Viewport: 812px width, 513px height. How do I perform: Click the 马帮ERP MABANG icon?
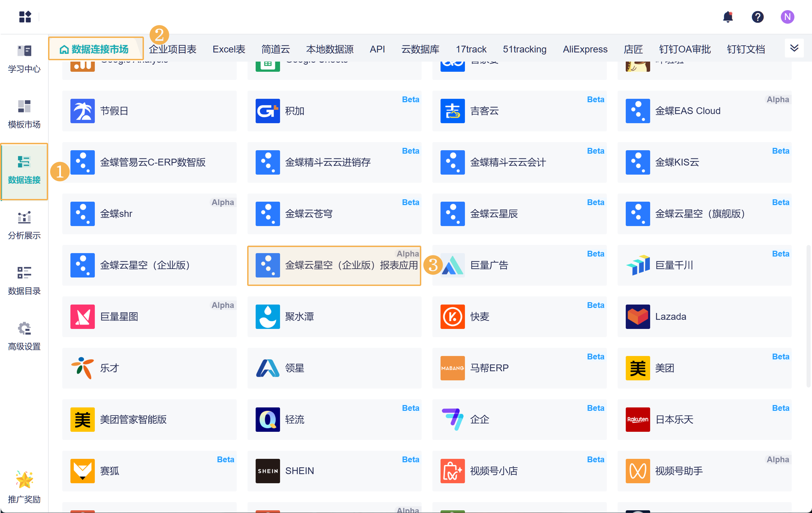click(453, 368)
